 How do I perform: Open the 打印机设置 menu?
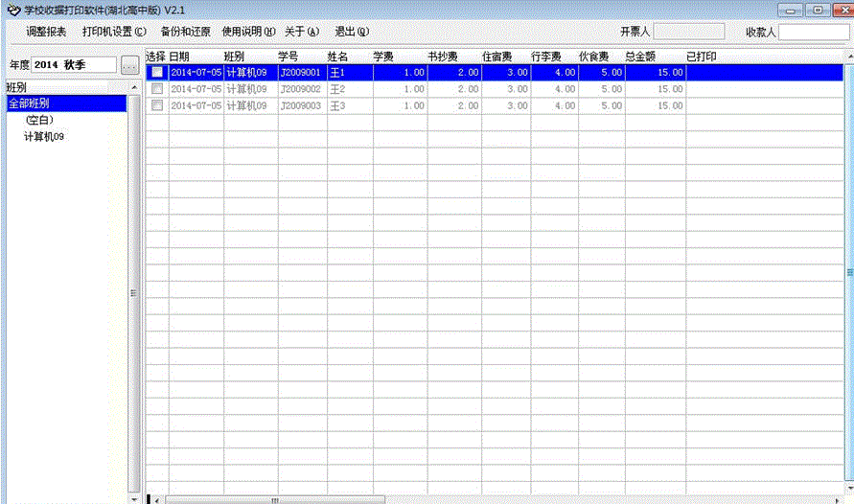click(x=114, y=32)
